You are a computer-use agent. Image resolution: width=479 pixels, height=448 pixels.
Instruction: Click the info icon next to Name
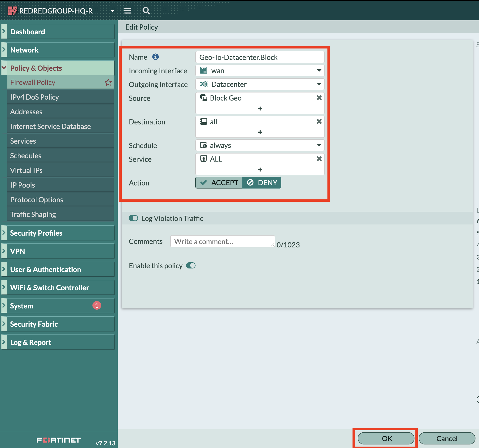155,57
